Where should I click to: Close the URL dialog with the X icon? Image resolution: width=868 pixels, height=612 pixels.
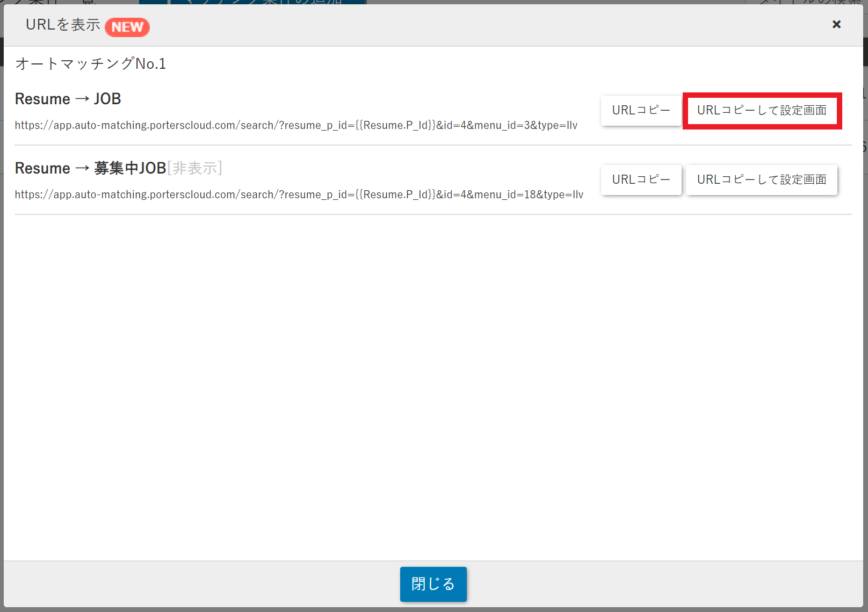pyautogui.click(x=836, y=24)
